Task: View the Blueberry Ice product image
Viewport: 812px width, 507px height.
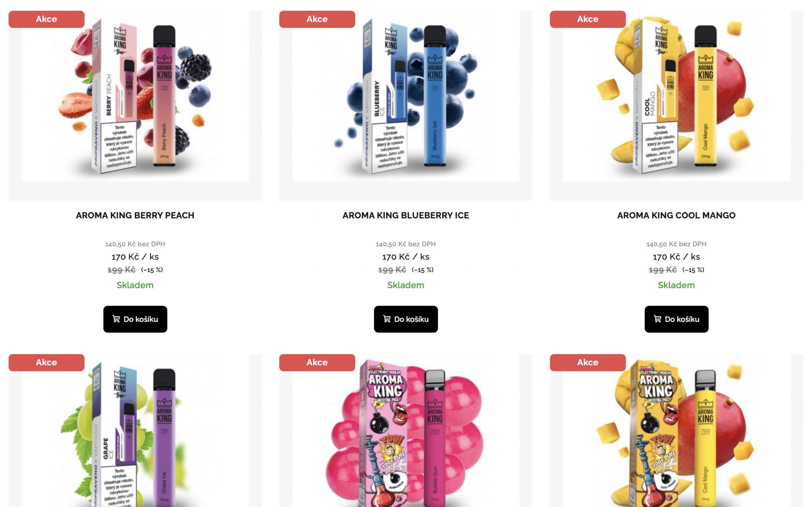Action: [x=406, y=96]
